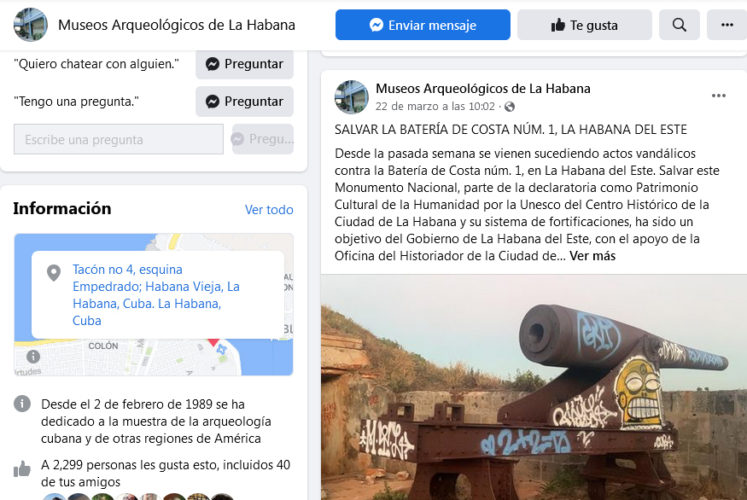Click the thumbs-up likes icon in Información
Viewport: 747px width, 500px height.
click(x=22, y=469)
